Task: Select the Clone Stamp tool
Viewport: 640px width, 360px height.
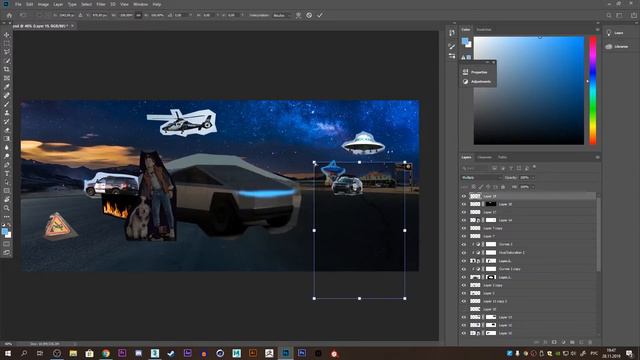Action: pos(7,113)
